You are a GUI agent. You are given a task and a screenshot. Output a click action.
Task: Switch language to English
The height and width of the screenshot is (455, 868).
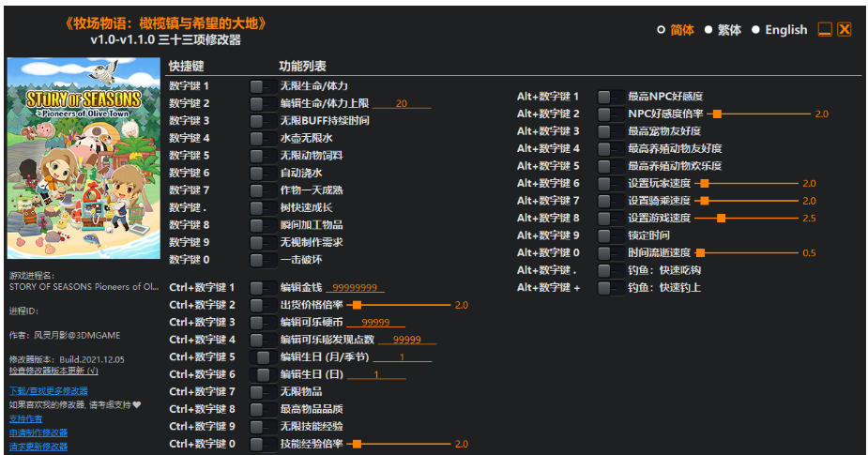pyautogui.click(x=780, y=30)
